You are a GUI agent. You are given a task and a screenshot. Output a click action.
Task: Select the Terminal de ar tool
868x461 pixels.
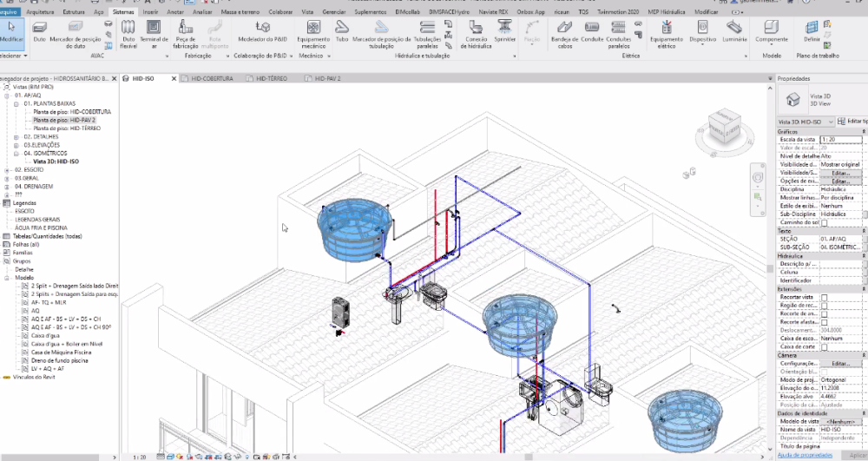coord(154,35)
